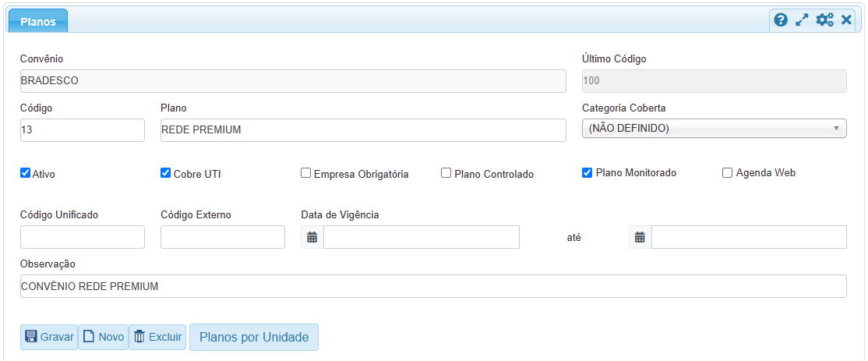Screen dimensions: 868x361
Task: Click the Gravar save button
Action: 49,337
